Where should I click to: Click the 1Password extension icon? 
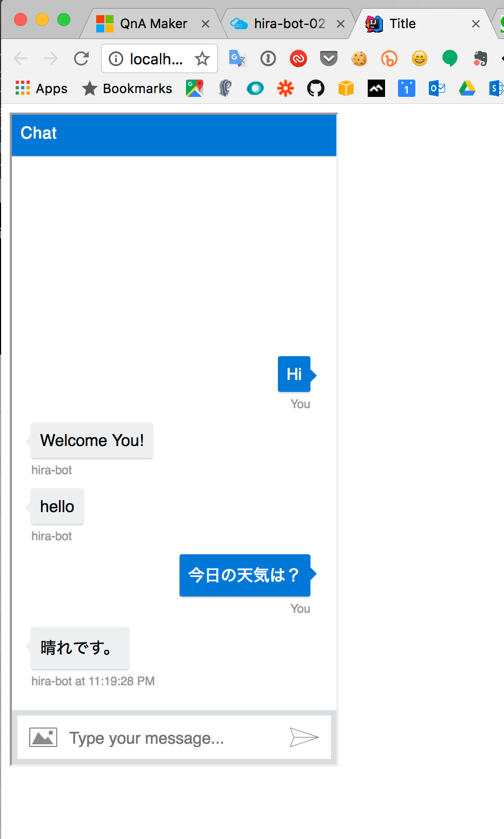pos(268,58)
